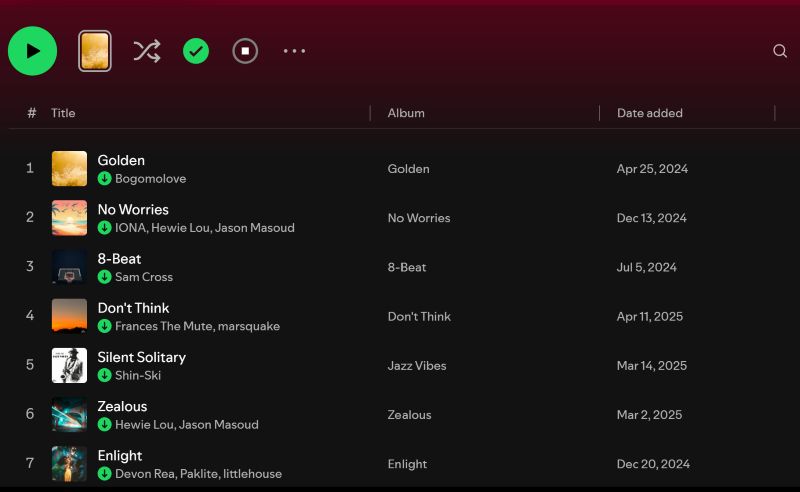Viewport: 800px width, 492px height.
Task: Toggle shuffle mode for the playlist
Action: point(147,51)
